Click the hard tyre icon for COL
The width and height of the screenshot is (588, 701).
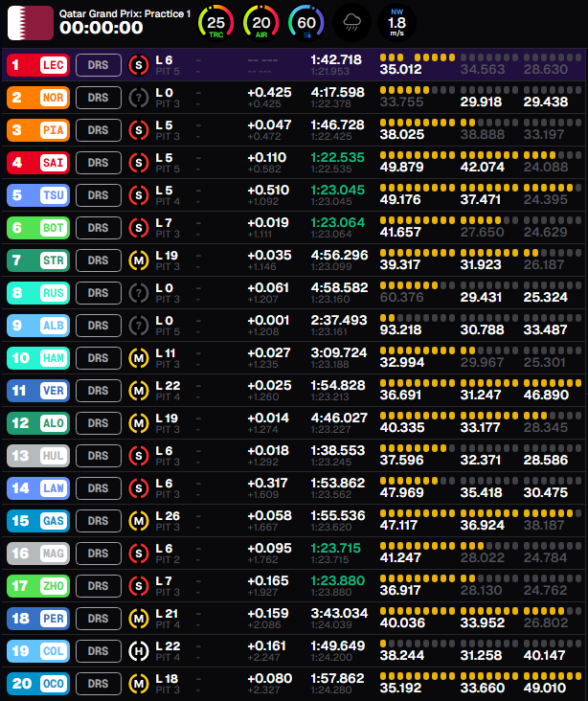coord(139,651)
